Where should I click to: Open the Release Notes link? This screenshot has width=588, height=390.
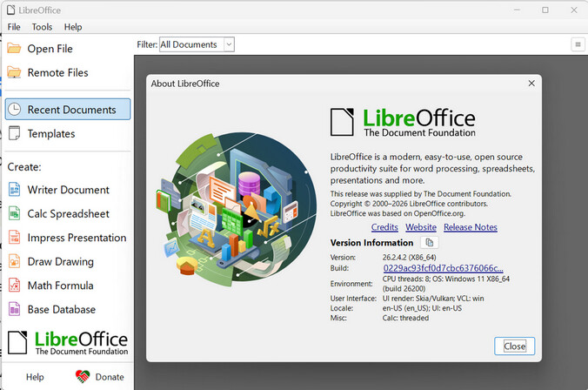point(471,227)
